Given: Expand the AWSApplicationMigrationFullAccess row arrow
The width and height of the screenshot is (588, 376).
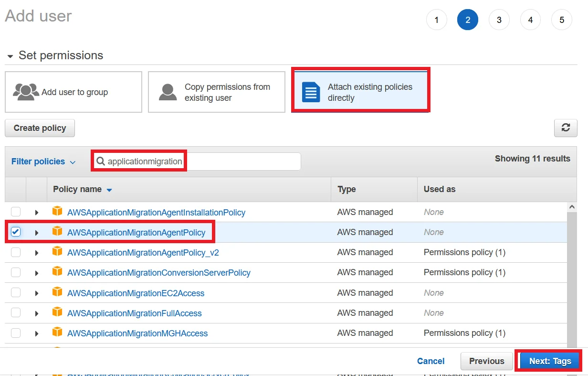Looking at the screenshot, I should 37,313.
